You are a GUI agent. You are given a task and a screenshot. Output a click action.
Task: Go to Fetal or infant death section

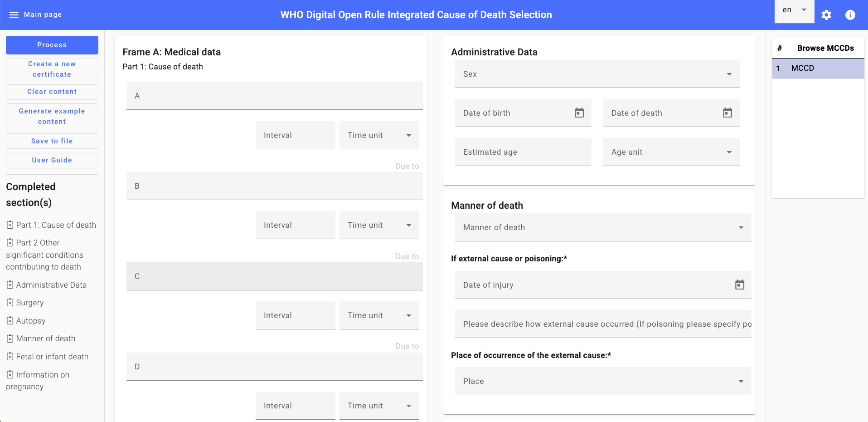coord(52,357)
